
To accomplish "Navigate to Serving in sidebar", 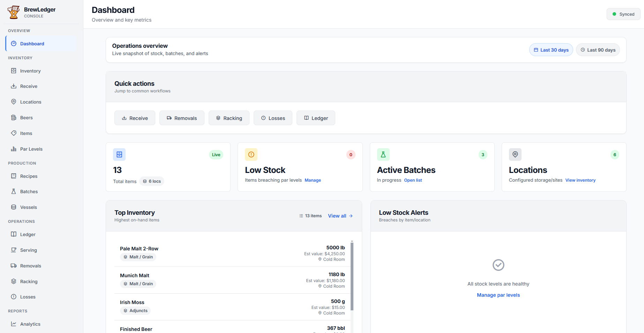I will (x=41, y=250).
